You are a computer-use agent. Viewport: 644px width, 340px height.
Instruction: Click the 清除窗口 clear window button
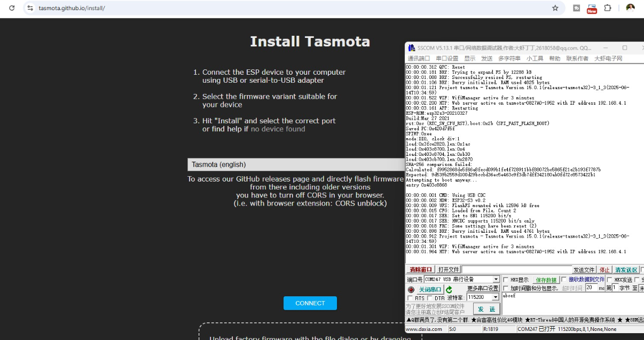click(421, 270)
